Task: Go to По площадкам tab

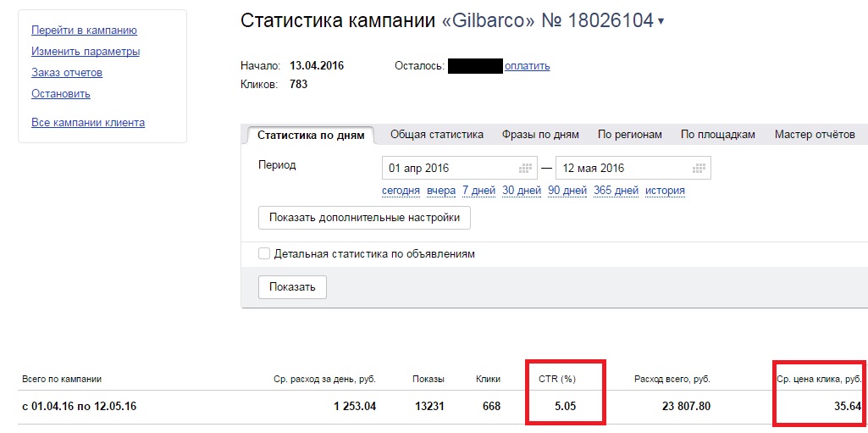Action: click(717, 135)
